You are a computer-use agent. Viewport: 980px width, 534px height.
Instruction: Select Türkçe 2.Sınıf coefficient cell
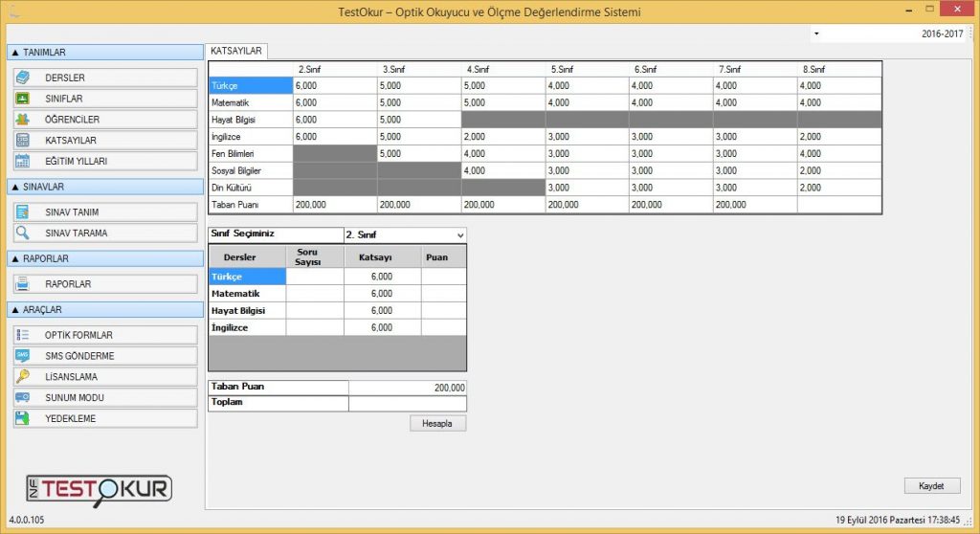click(335, 86)
